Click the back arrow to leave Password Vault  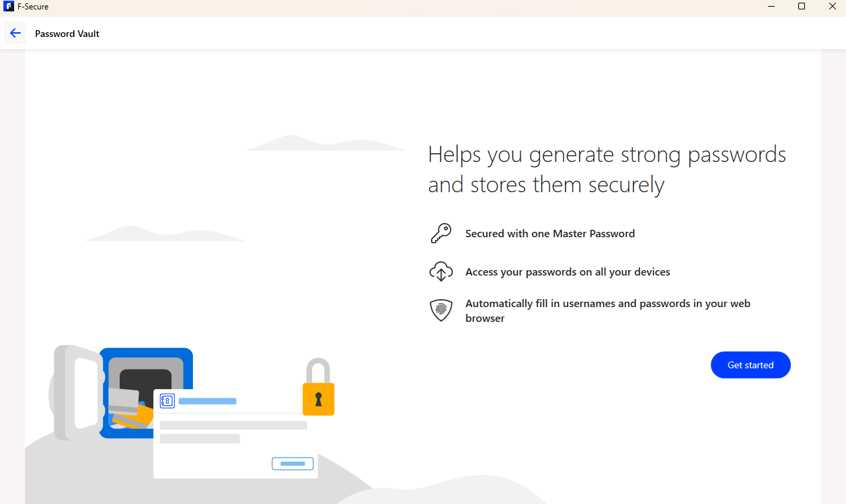(15, 32)
